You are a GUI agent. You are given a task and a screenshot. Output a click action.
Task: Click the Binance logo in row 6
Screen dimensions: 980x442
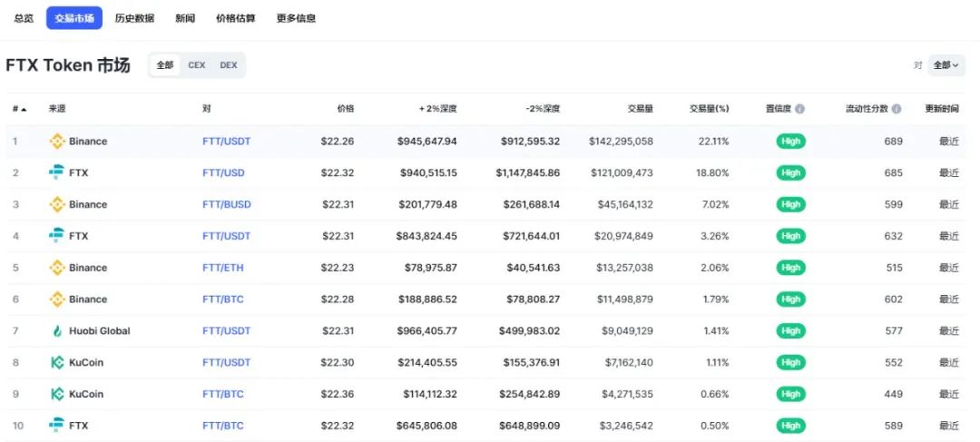pos(57,299)
